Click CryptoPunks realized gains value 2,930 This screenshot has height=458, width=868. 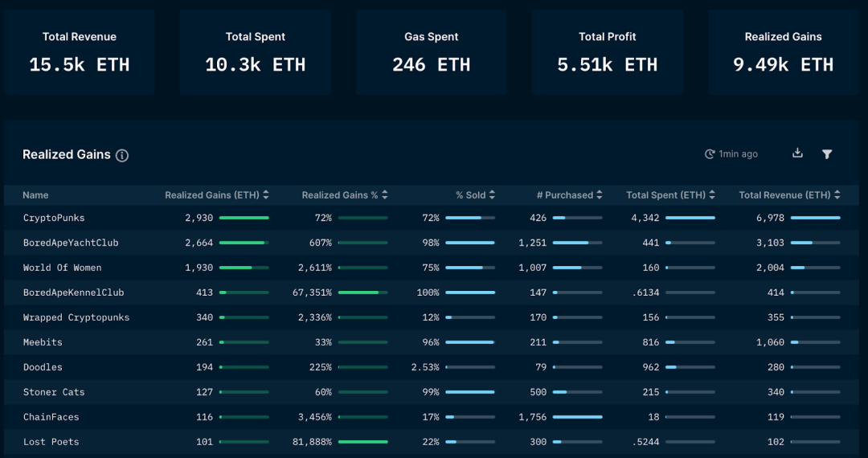[x=199, y=218]
